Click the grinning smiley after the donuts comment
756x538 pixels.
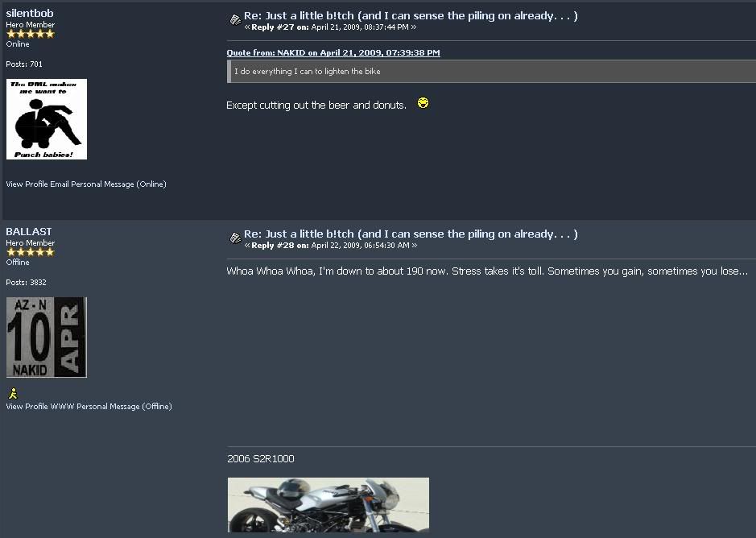[423, 103]
